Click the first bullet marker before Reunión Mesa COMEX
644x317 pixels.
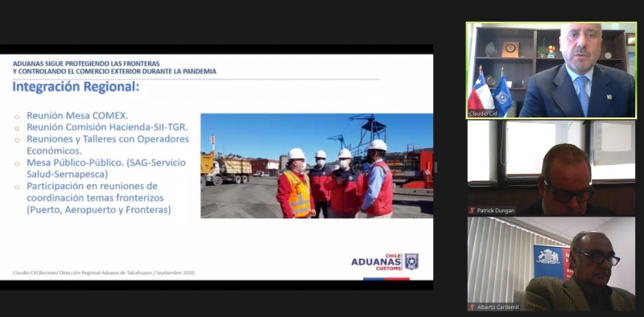(x=17, y=117)
